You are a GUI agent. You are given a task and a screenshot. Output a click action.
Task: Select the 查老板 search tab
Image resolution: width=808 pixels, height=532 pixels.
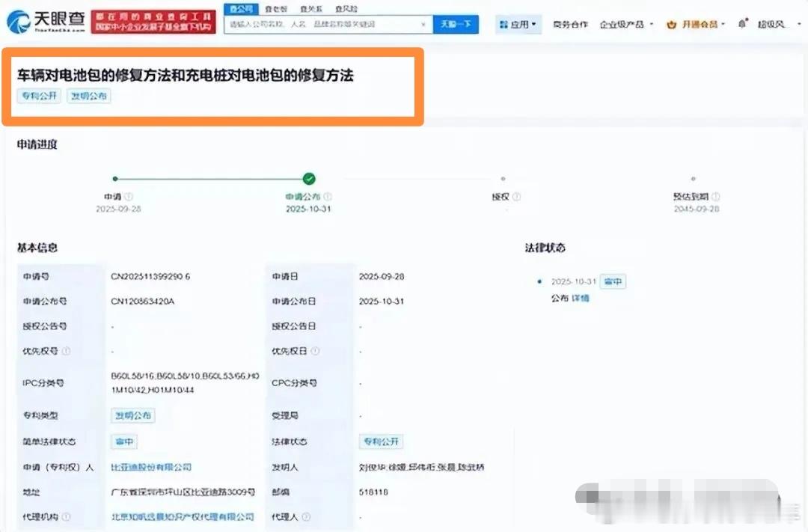pyautogui.click(x=275, y=9)
